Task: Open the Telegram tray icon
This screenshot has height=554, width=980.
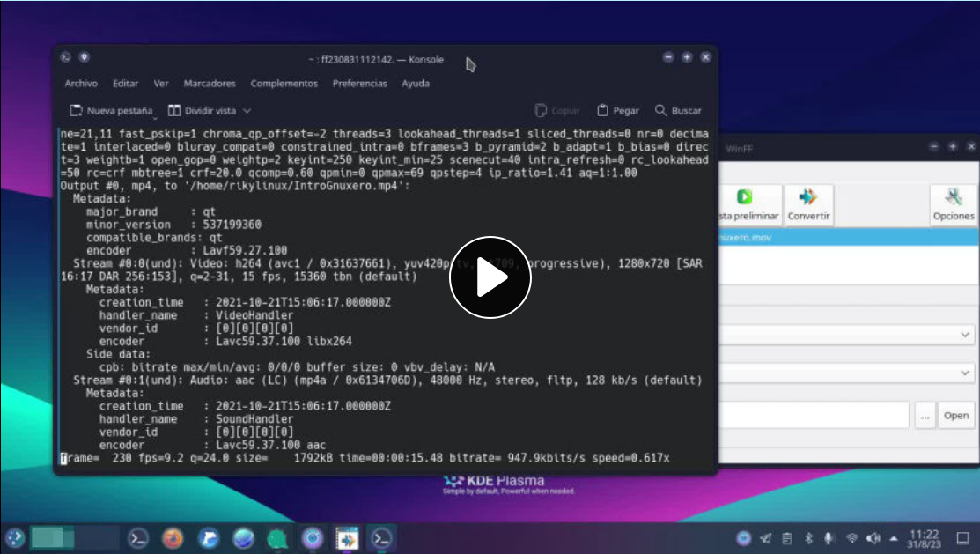Action: (x=766, y=538)
